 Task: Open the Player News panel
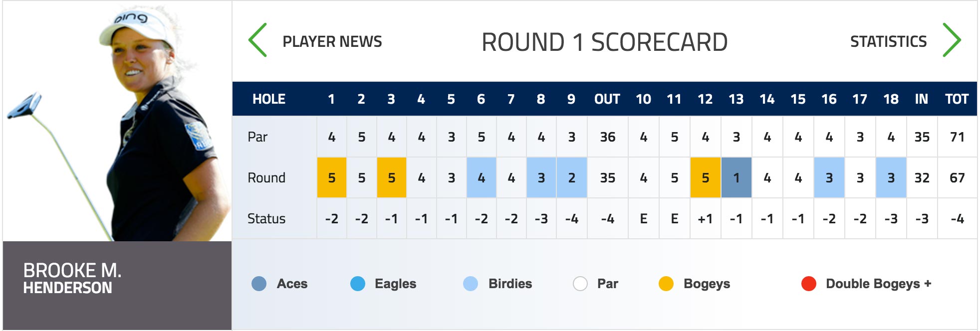point(332,41)
